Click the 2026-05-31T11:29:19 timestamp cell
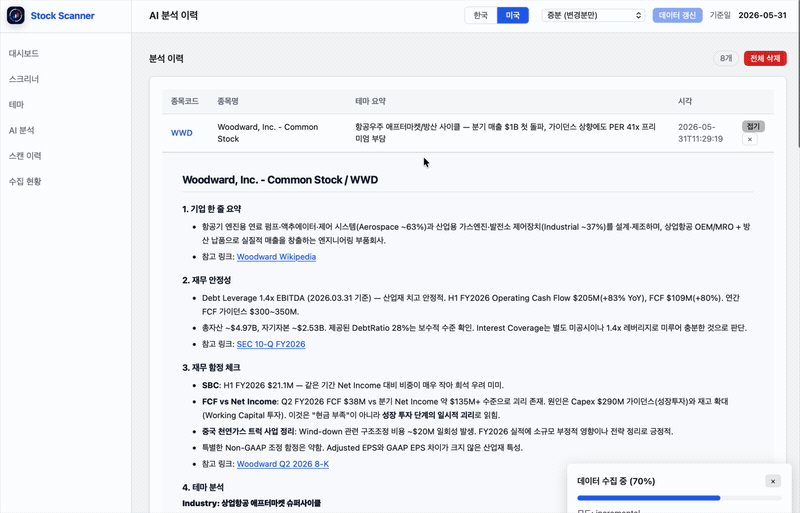The width and height of the screenshot is (800, 513). 701,133
